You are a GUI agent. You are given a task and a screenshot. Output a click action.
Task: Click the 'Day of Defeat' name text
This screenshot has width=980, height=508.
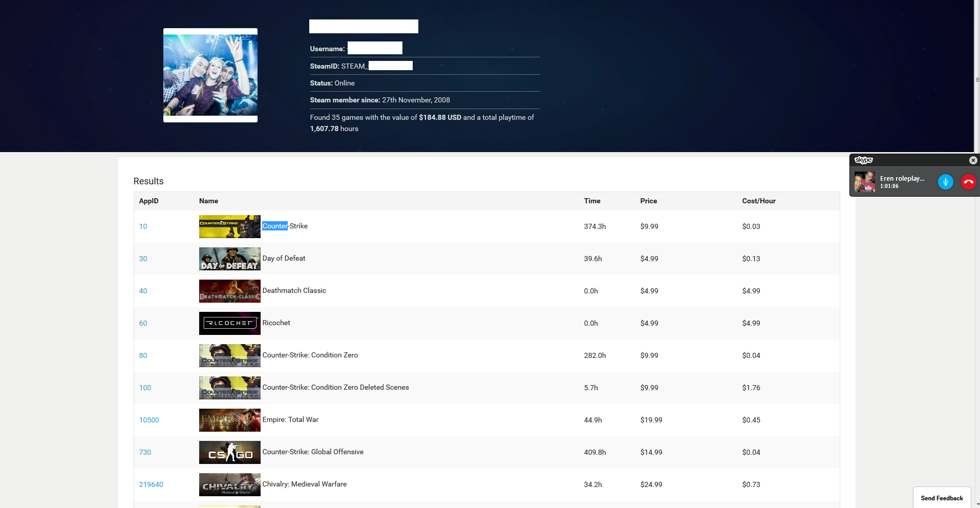coord(284,258)
